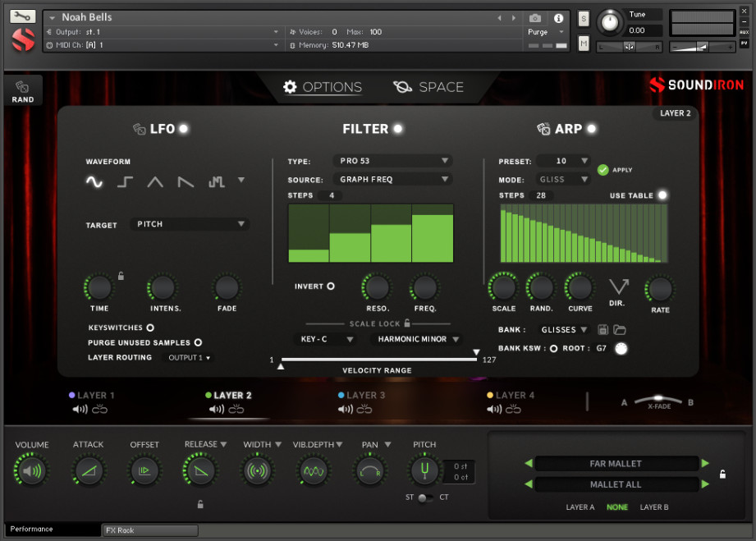Click the SCALE LOCK padlock icon
The height and width of the screenshot is (541, 756).
[407, 323]
